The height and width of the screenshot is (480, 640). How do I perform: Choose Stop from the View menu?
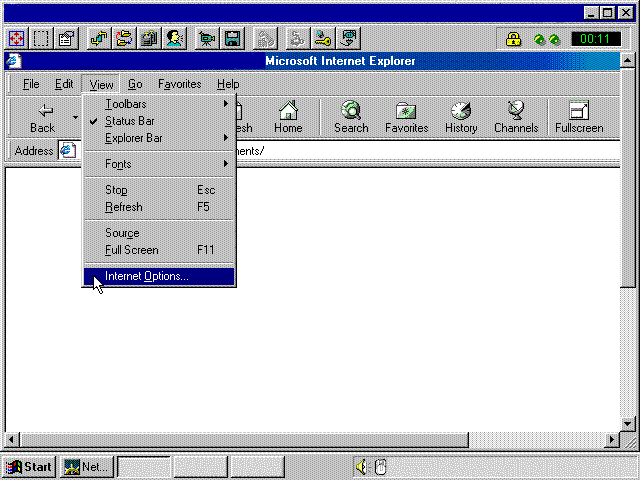click(x=159, y=190)
